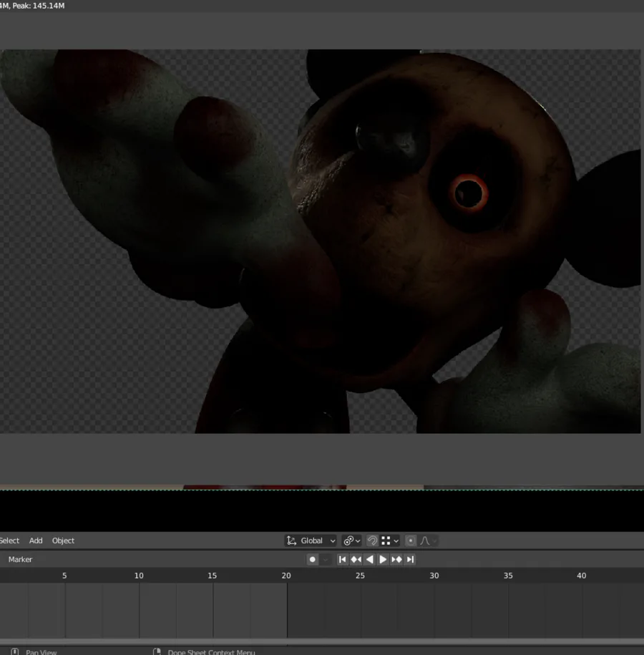Click the rendered mouse character image

click(321, 241)
